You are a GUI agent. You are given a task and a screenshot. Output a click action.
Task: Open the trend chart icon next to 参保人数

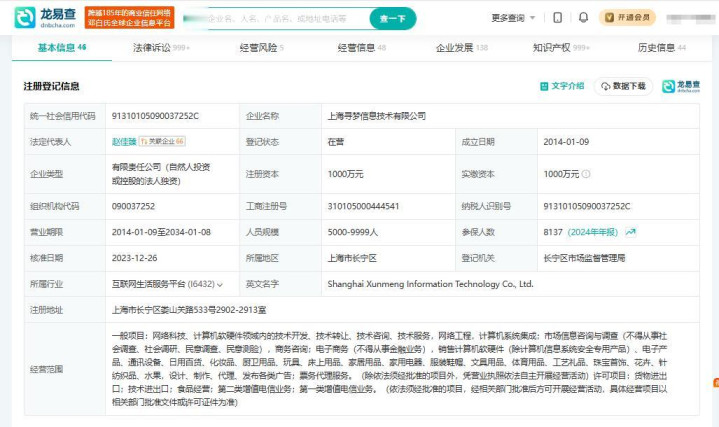[630, 232]
